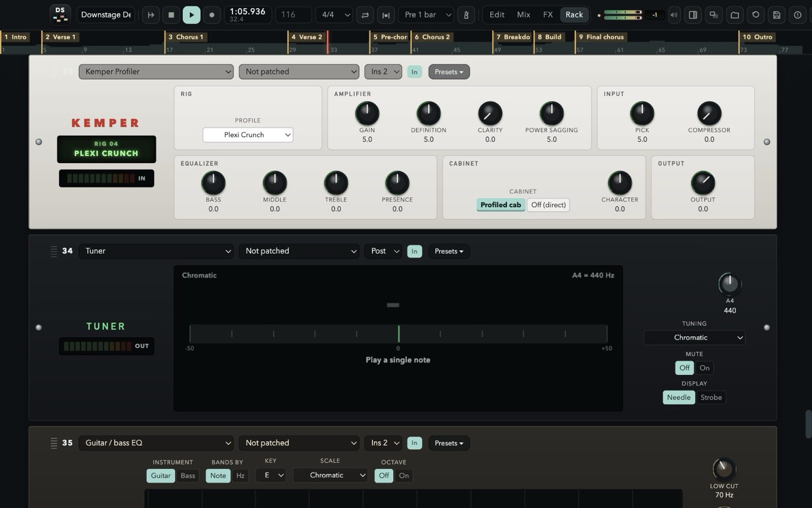
Task: Open project folder icon
Action: point(735,15)
